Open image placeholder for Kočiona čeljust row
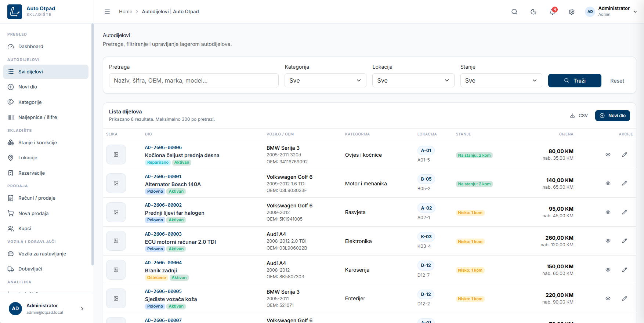The width and height of the screenshot is (644, 323). coord(116,155)
